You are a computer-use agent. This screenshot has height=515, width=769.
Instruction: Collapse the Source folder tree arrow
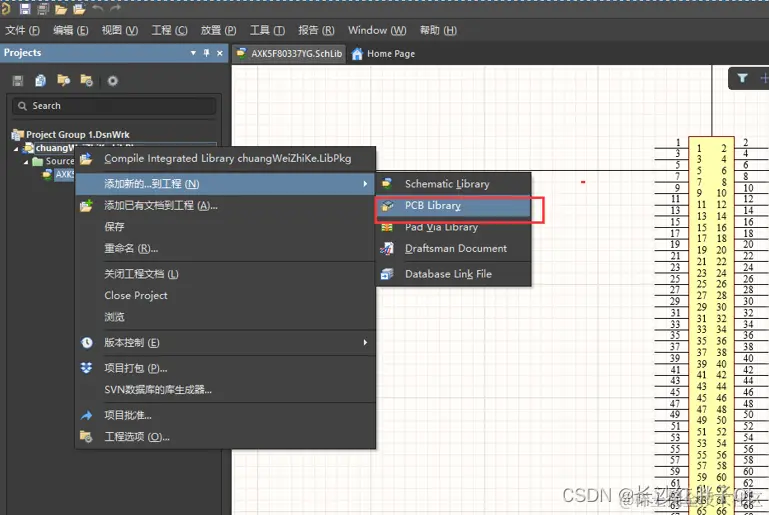coord(26,161)
